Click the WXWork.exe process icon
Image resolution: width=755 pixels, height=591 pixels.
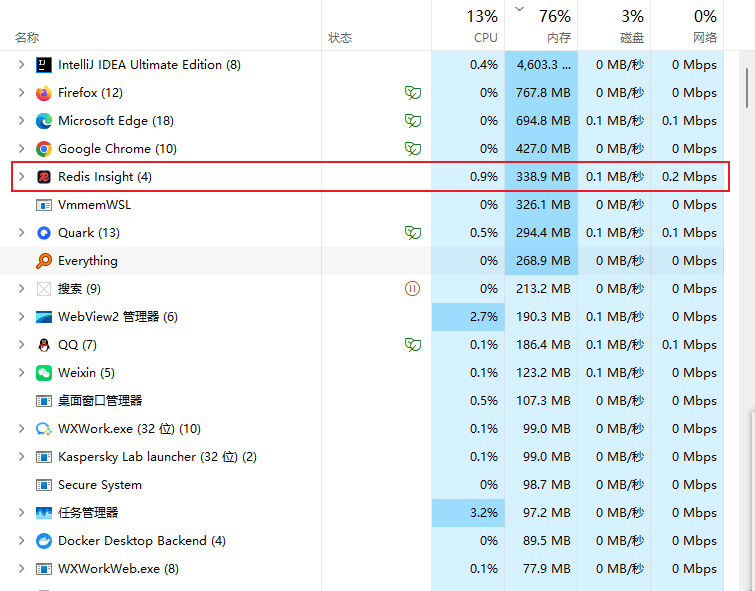point(44,429)
